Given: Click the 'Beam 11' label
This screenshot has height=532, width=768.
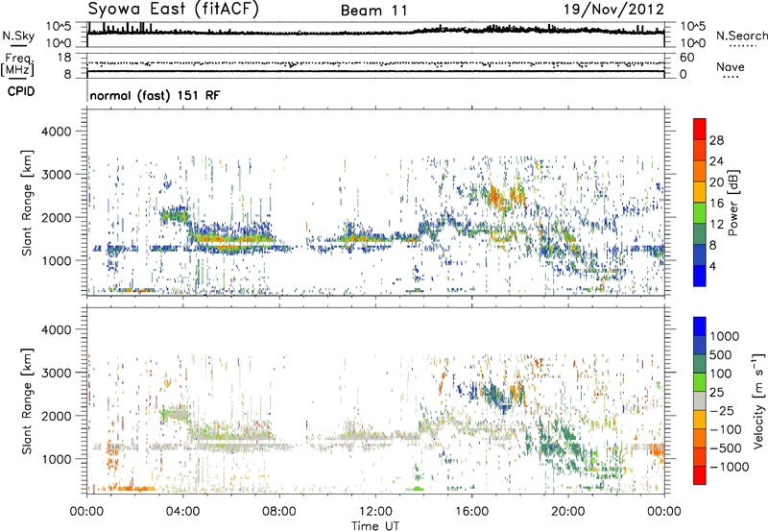Looking at the screenshot, I should [x=374, y=11].
